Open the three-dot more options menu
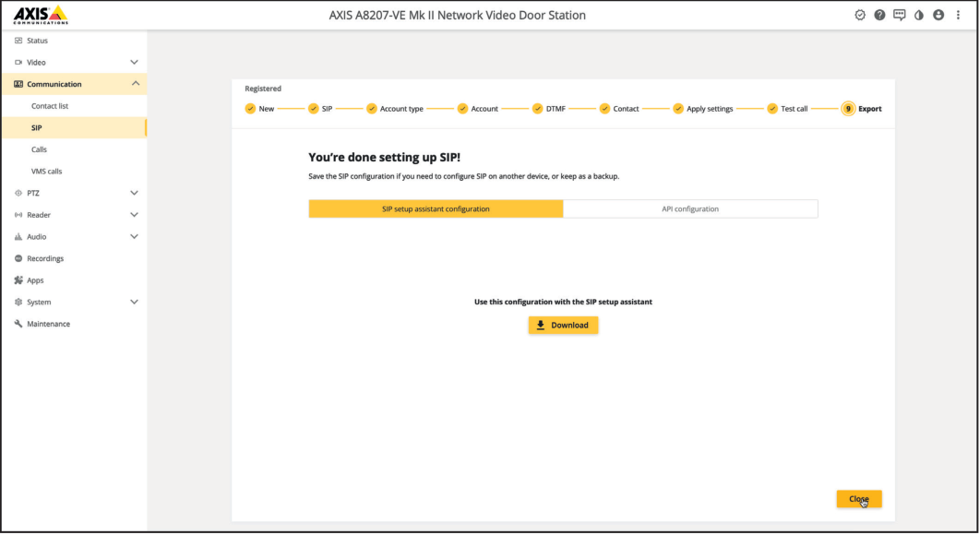Viewport: 980px width, 535px height. pos(958,16)
